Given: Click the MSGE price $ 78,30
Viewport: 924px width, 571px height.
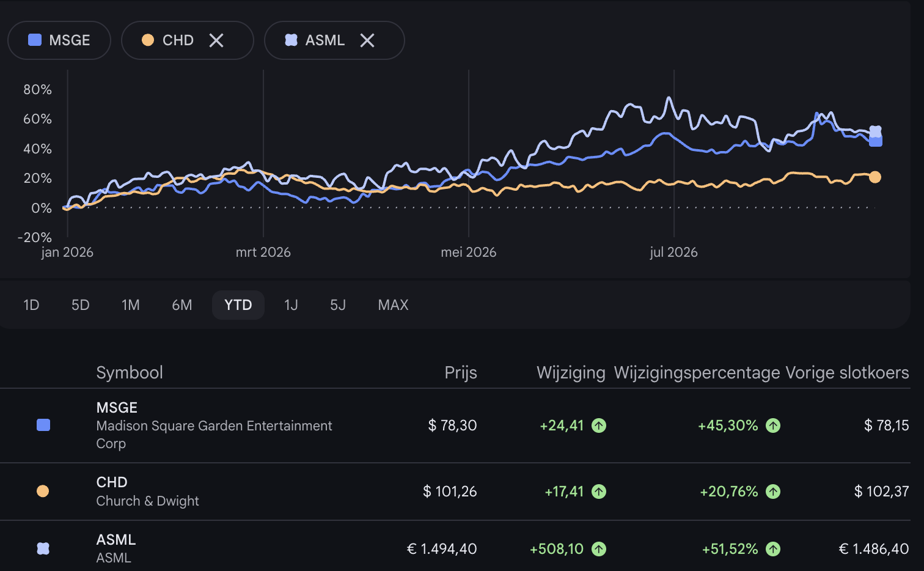Looking at the screenshot, I should pyautogui.click(x=452, y=425).
